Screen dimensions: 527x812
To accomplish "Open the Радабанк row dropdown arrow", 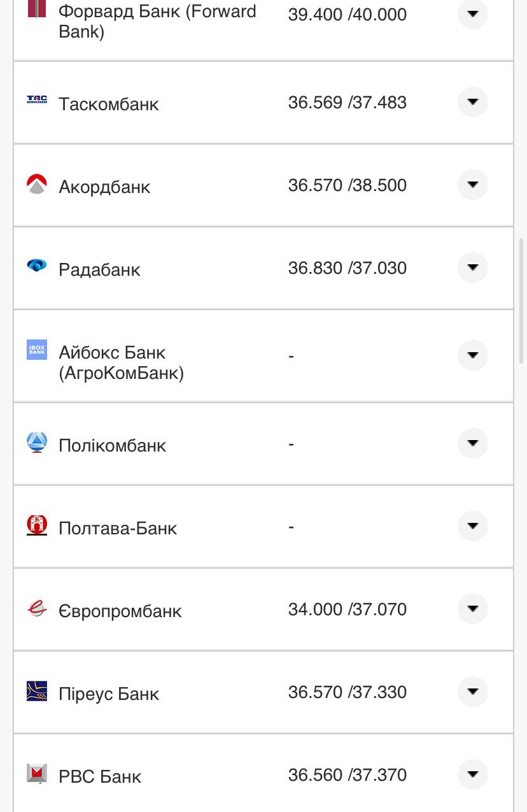I will [472, 267].
